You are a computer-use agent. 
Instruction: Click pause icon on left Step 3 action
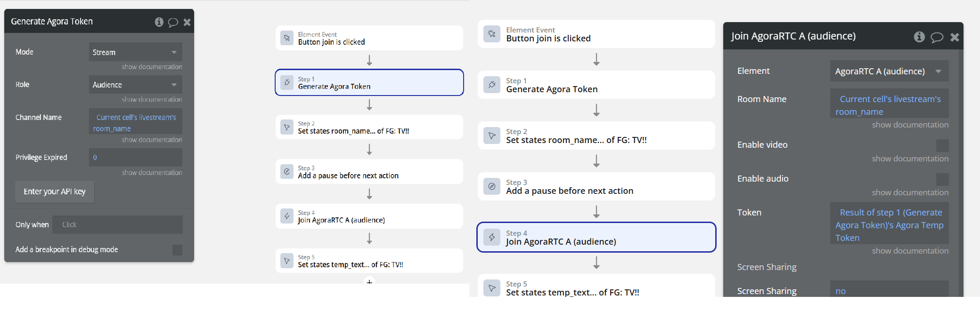click(x=287, y=172)
